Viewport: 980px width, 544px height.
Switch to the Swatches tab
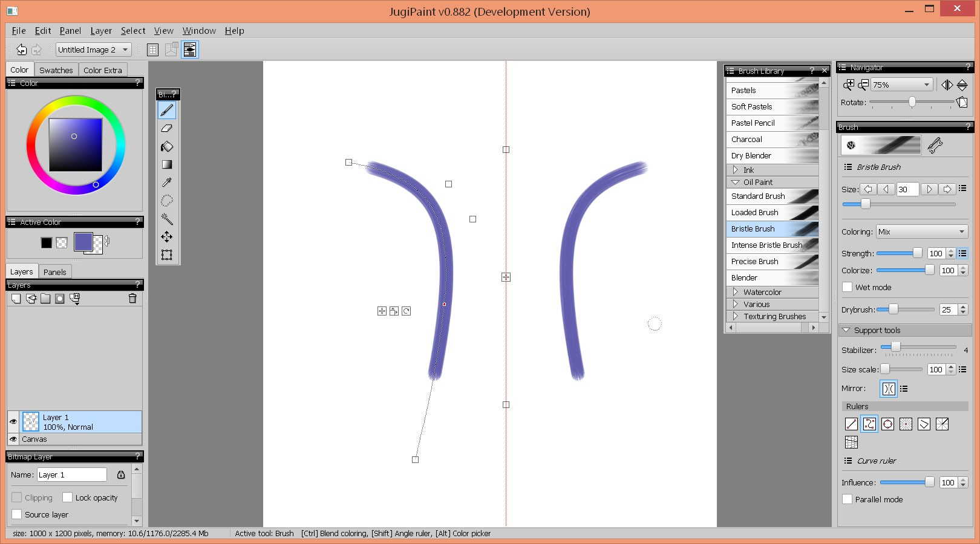click(x=56, y=70)
